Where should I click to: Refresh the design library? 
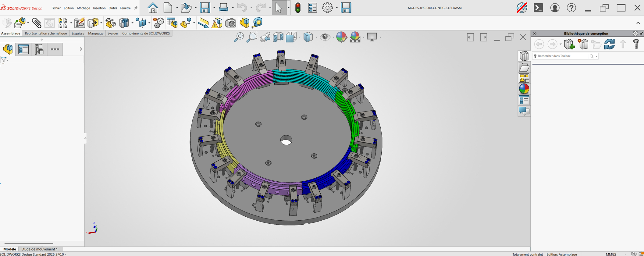[609, 44]
